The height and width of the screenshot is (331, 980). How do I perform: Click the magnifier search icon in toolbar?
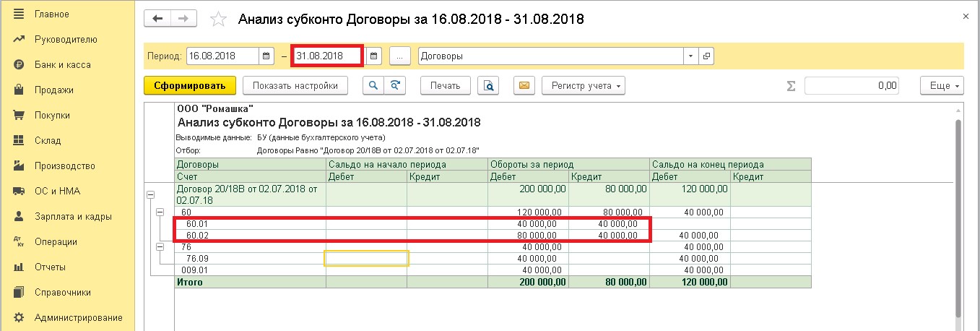coord(373,85)
